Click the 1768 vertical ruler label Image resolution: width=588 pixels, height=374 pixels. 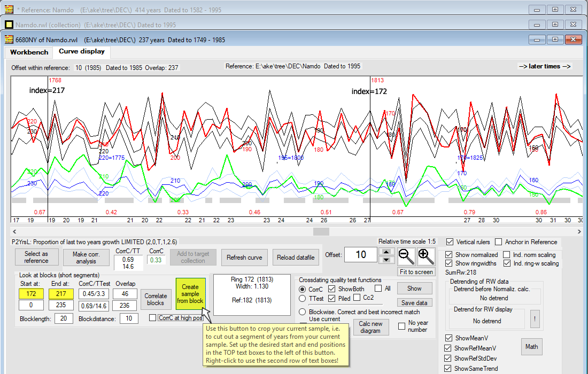(x=55, y=80)
